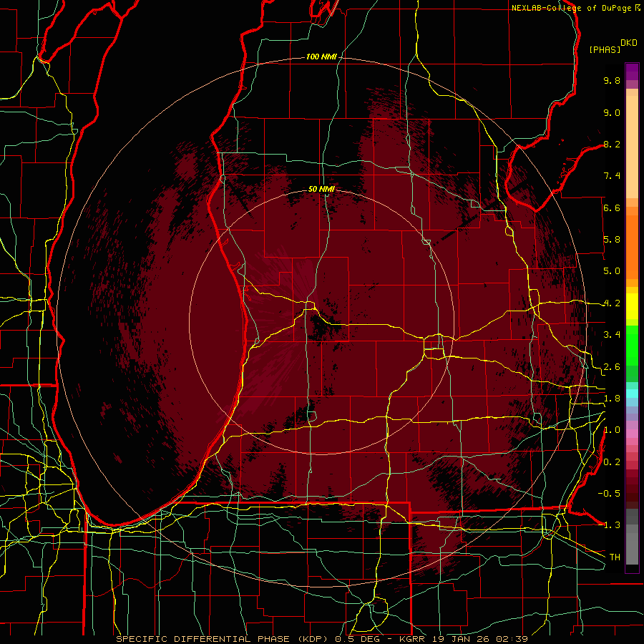The width and height of the screenshot is (644, 644).
Task: Pick the bright yellow band of the color scale
Action: point(632,306)
